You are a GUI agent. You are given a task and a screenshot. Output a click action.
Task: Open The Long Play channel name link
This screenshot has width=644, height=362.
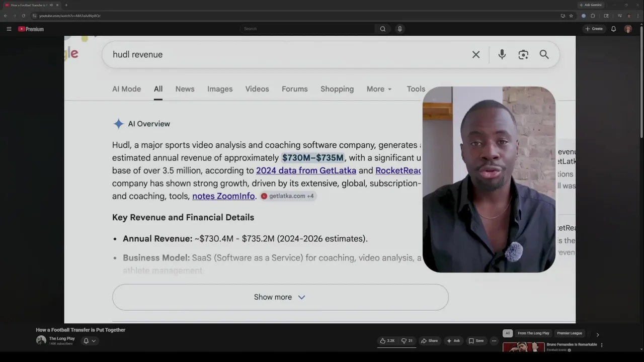tap(62, 338)
